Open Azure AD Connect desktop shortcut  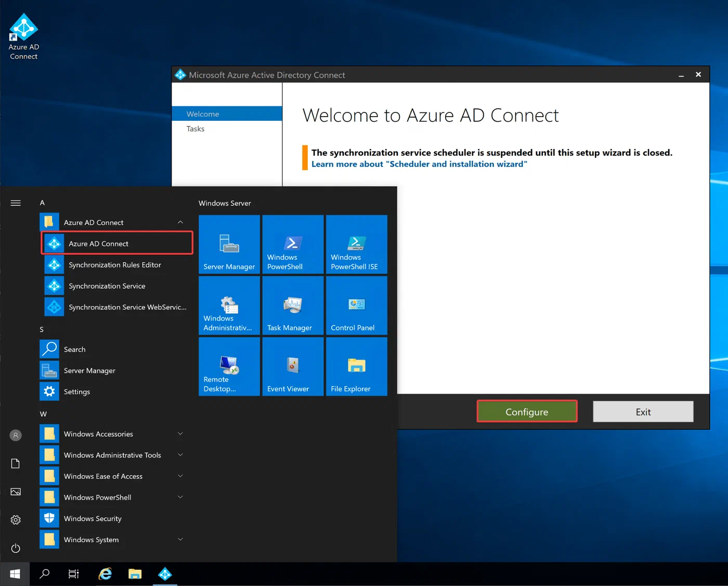[23, 36]
